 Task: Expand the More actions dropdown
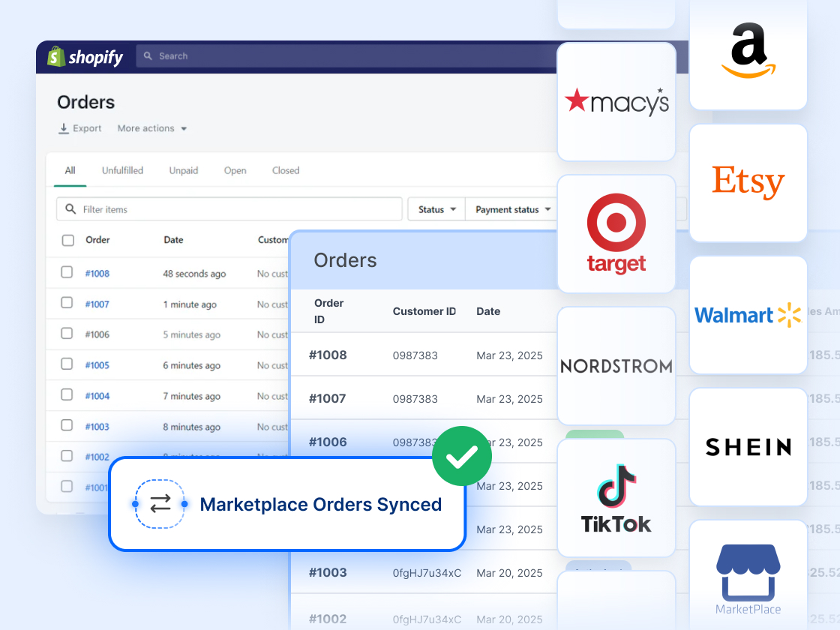152,128
